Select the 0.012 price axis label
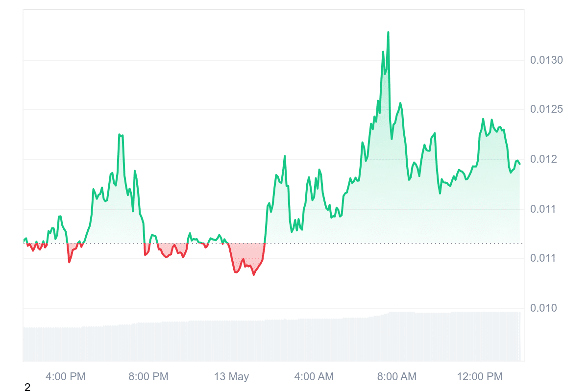 coord(544,159)
